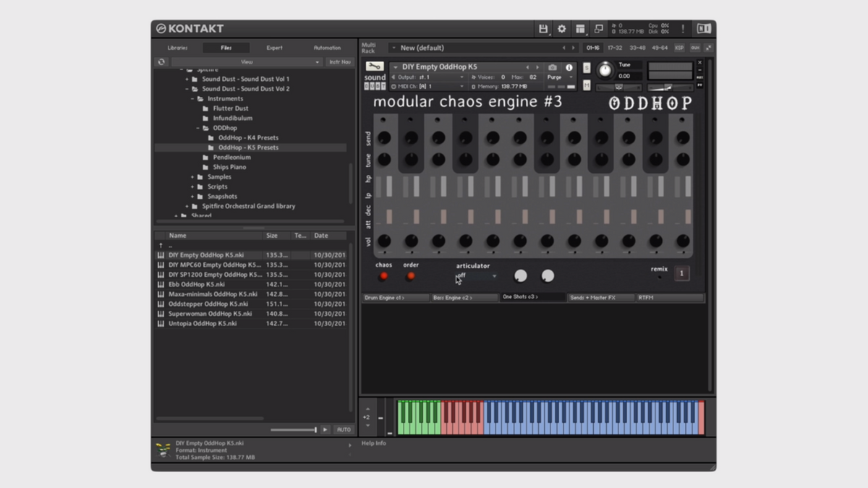Open the Purge dropdown menu
Viewport: 868px width, 488px height.
point(557,77)
